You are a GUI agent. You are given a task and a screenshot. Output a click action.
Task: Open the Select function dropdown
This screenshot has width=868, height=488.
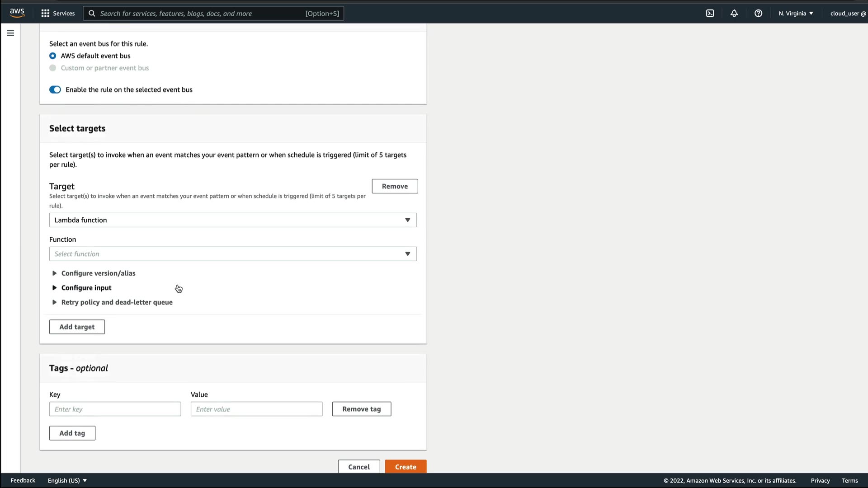coord(233,254)
